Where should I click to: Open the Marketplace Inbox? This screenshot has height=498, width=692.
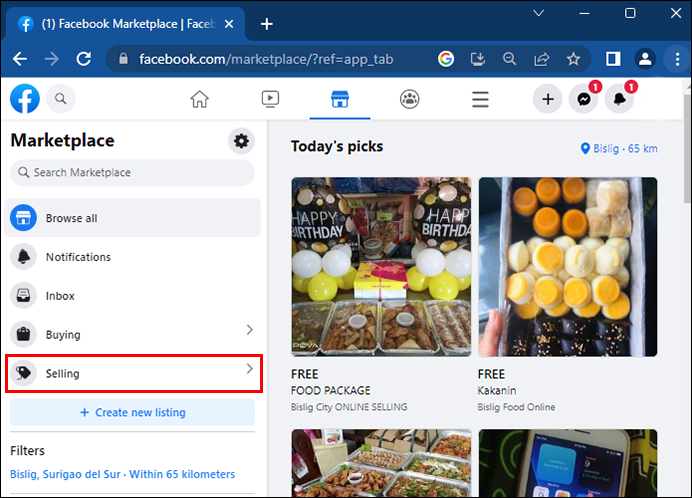tap(132, 295)
